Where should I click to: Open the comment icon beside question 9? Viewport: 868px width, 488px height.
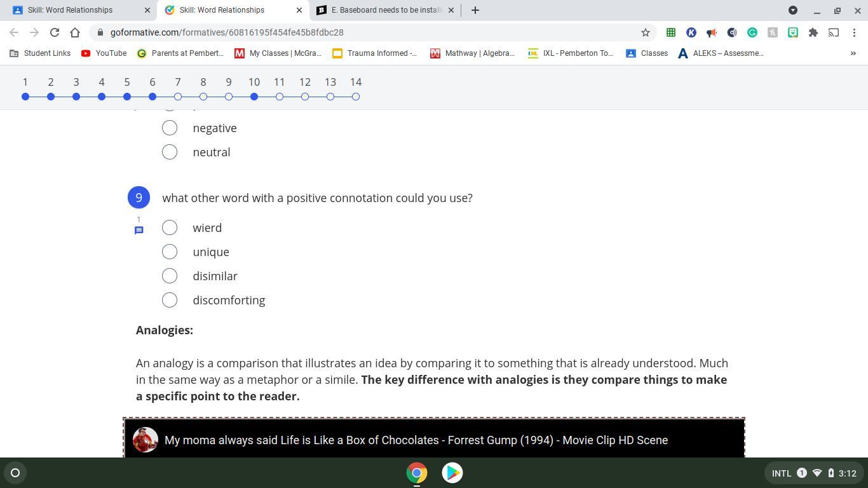tap(139, 230)
